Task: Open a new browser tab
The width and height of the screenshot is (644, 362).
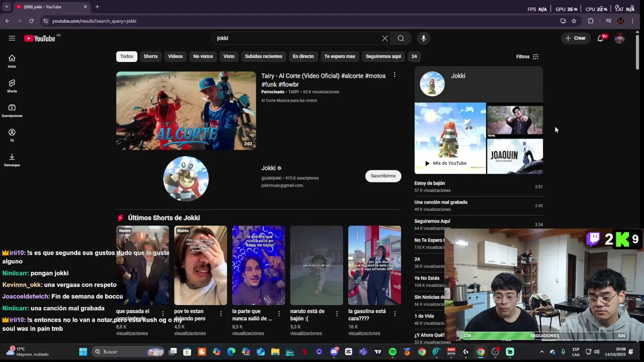Action: click(97, 7)
